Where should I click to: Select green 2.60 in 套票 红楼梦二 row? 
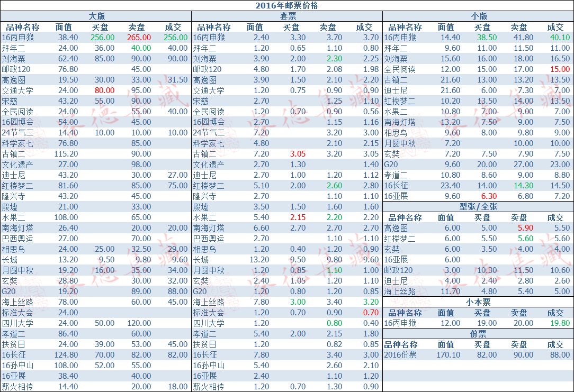(335, 185)
